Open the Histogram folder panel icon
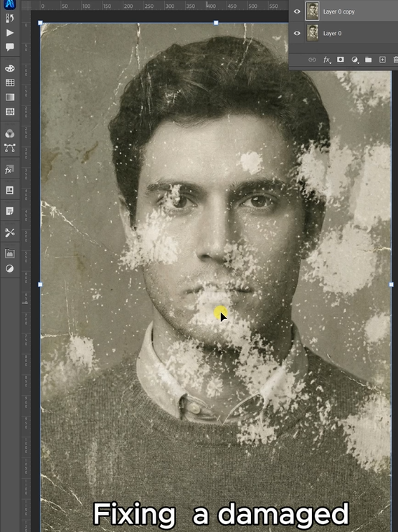 point(10,253)
